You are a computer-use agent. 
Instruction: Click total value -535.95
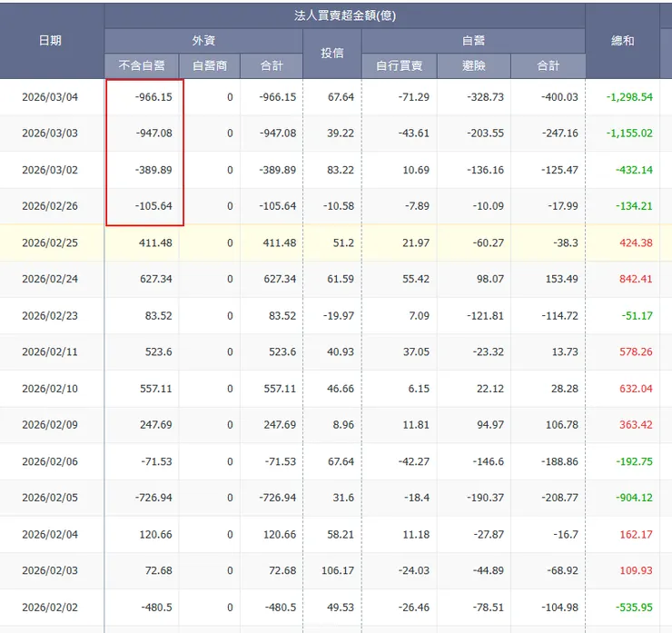point(634,608)
